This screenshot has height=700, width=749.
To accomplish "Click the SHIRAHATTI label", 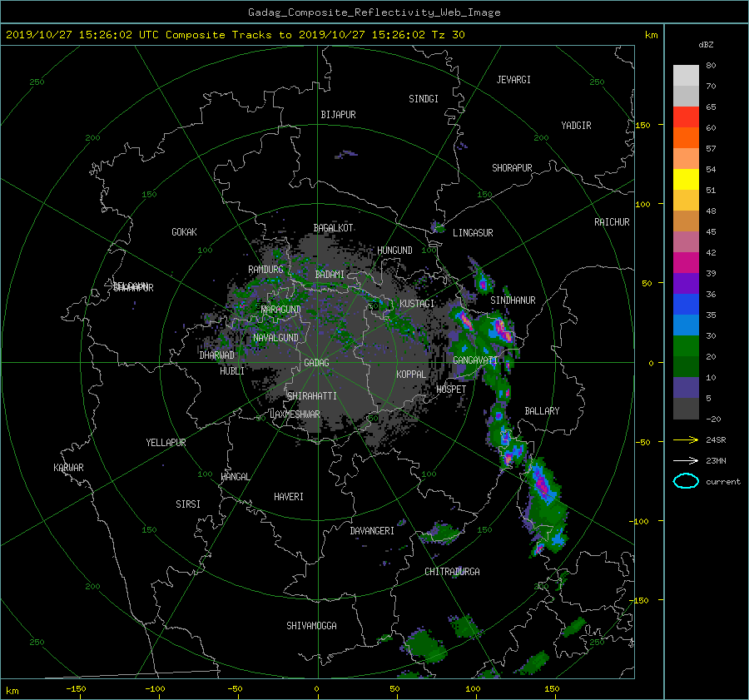I will 312,396.
